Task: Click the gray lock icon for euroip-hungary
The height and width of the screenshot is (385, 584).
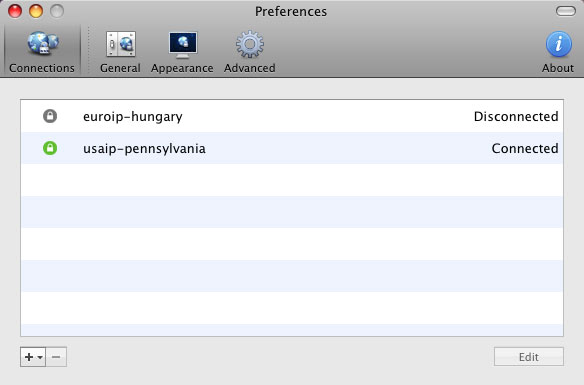Action: (x=50, y=116)
